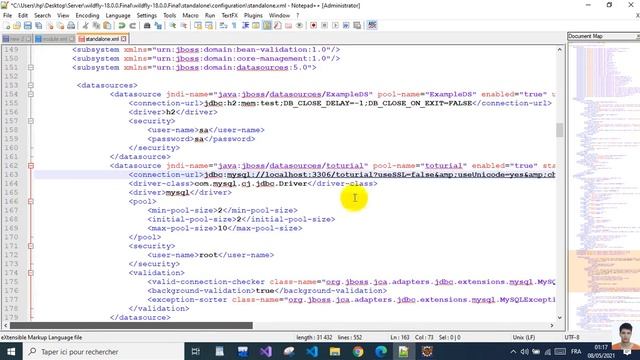Click the Save All toolbar icon
The width and height of the screenshot is (640, 360).
click(38, 25)
